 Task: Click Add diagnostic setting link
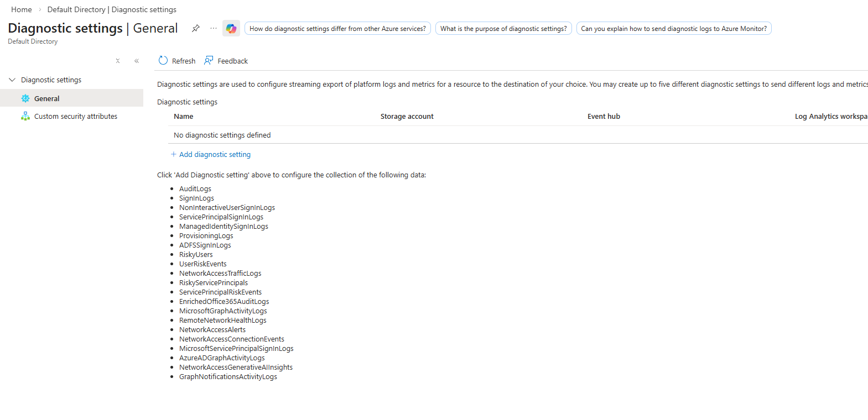pos(215,154)
